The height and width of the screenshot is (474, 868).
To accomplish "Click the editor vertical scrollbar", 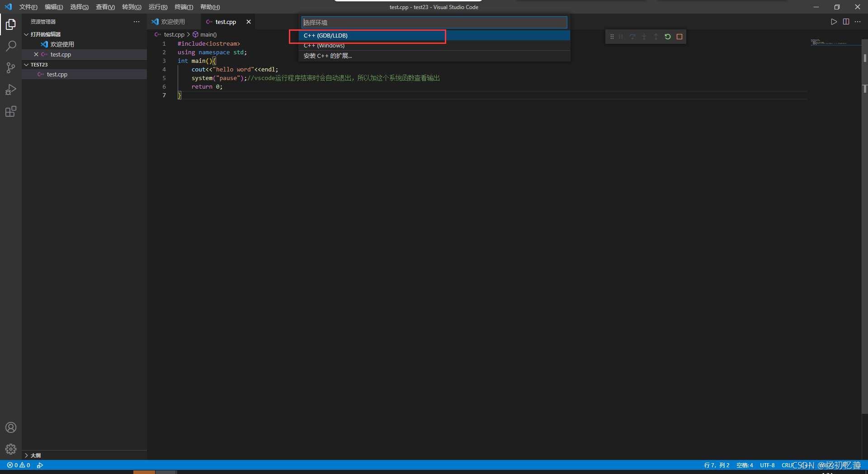I will tap(864, 226).
